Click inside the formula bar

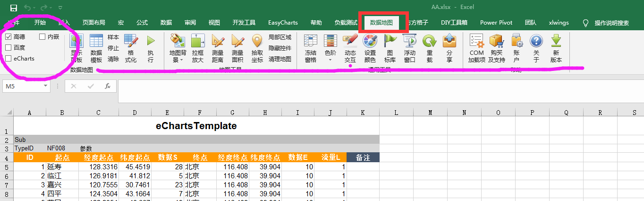[380, 91]
